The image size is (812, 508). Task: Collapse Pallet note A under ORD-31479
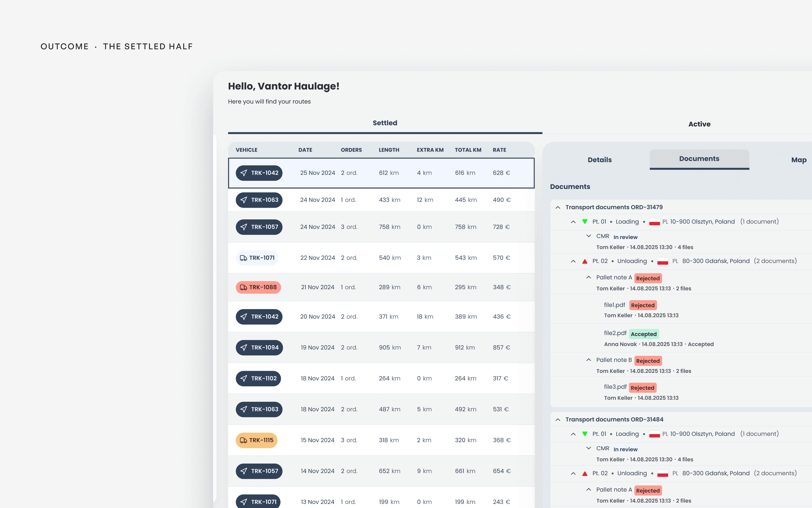coord(588,277)
